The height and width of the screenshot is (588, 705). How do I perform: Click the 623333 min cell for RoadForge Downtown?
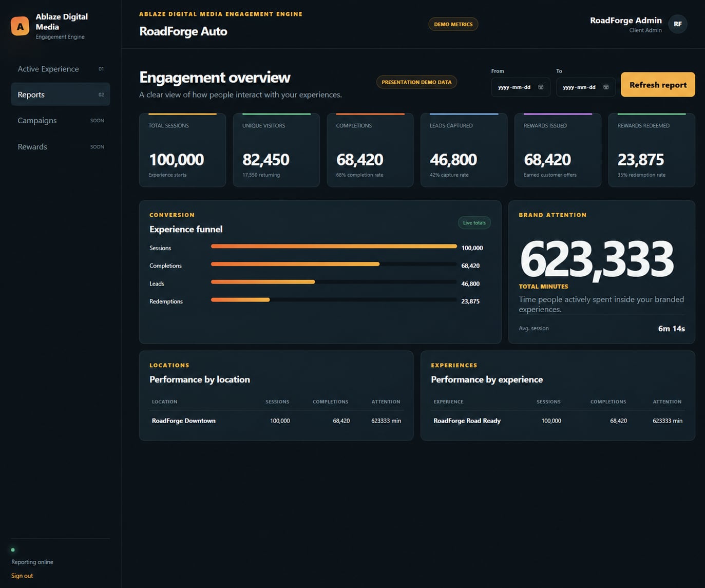coord(386,421)
